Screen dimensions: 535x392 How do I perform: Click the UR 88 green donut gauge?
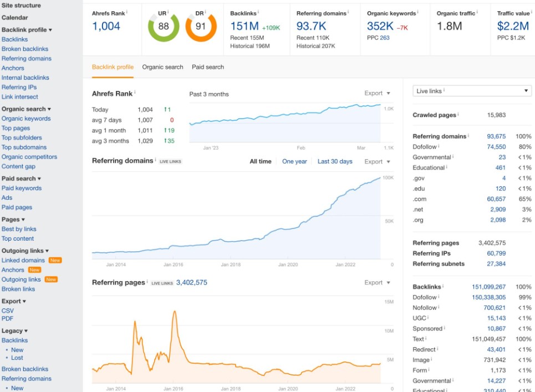point(164,27)
